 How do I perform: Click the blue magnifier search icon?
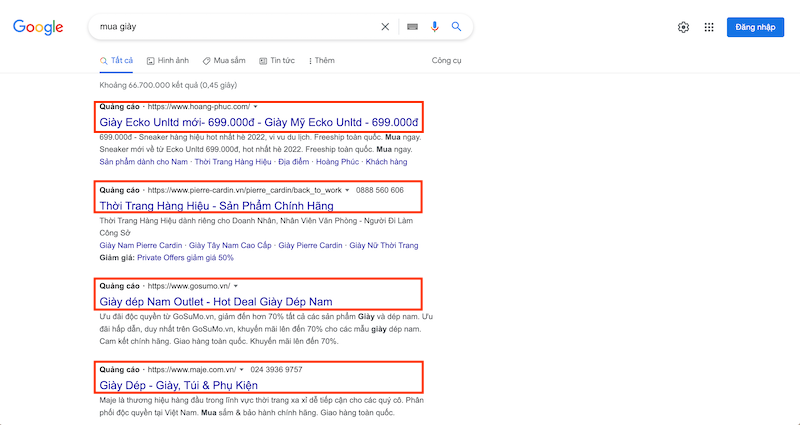(x=457, y=27)
